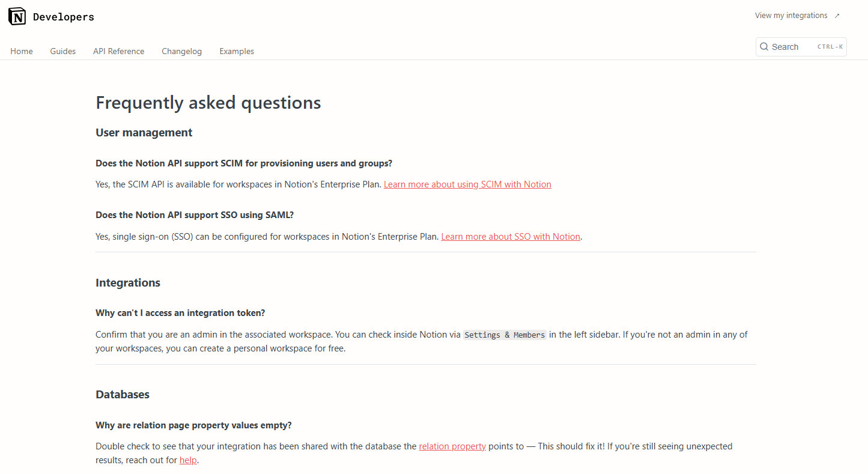The width and height of the screenshot is (868, 474).
Task: Click the Notion logo icon
Action: point(17,17)
